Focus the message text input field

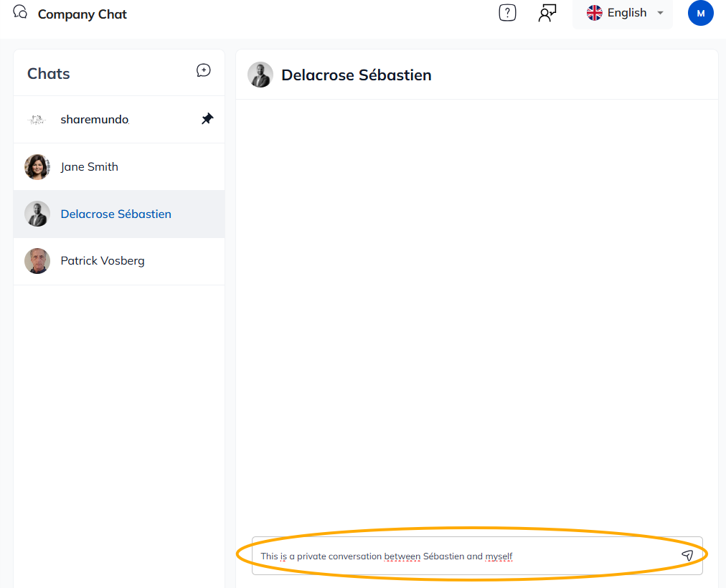coord(459,556)
